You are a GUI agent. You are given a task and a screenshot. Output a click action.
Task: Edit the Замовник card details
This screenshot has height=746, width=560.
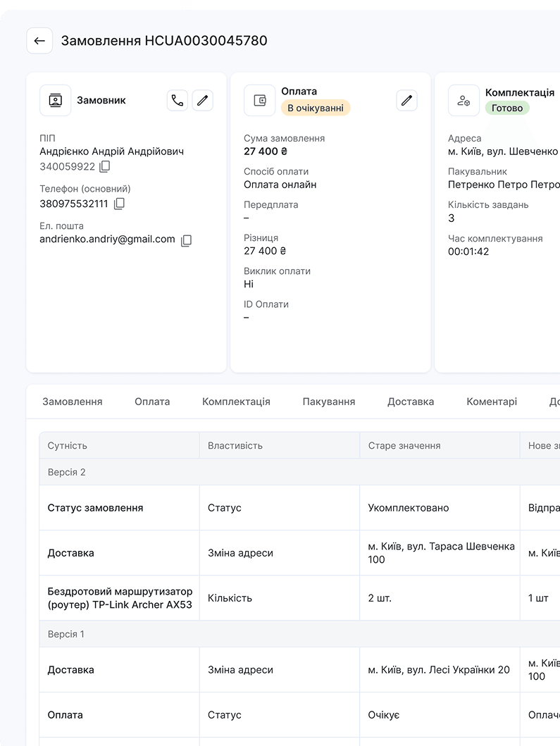(203, 101)
